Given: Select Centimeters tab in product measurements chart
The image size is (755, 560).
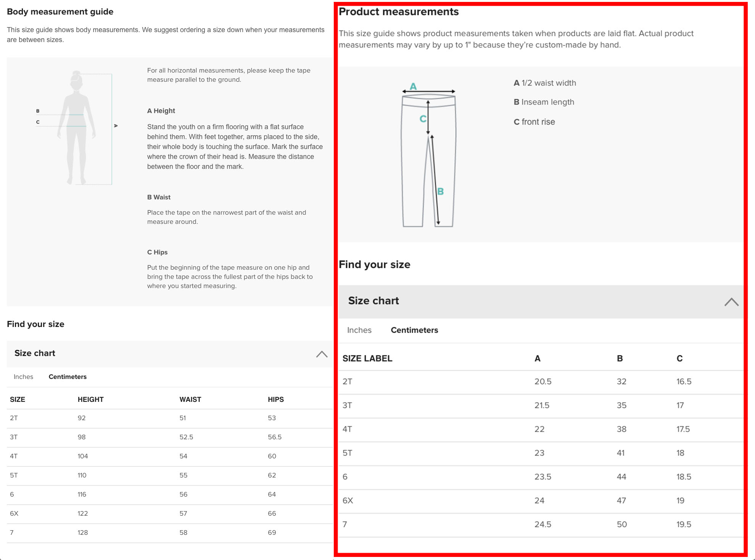Looking at the screenshot, I should click(x=414, y=330).
